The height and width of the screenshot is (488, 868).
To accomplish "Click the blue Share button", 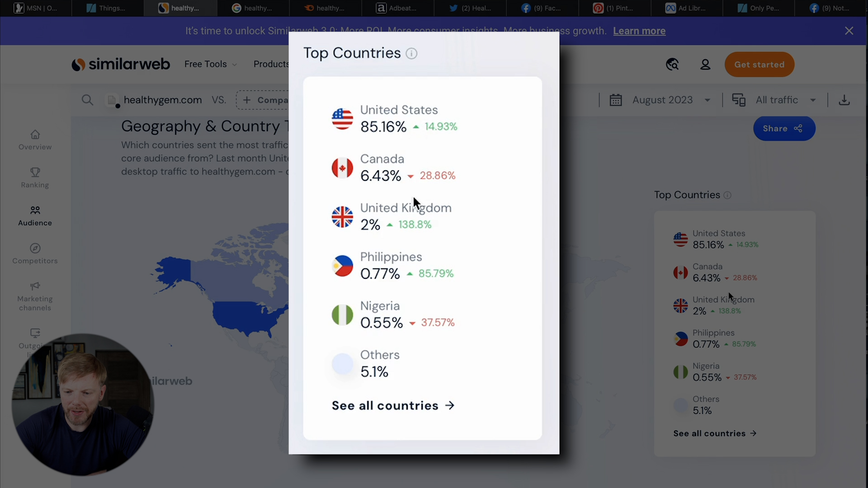I will pyautogui.click(x=783, y=128).
